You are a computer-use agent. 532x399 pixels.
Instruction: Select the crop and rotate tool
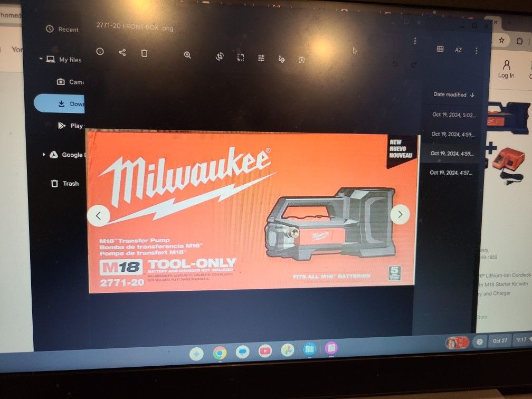(x=220, y=56)
